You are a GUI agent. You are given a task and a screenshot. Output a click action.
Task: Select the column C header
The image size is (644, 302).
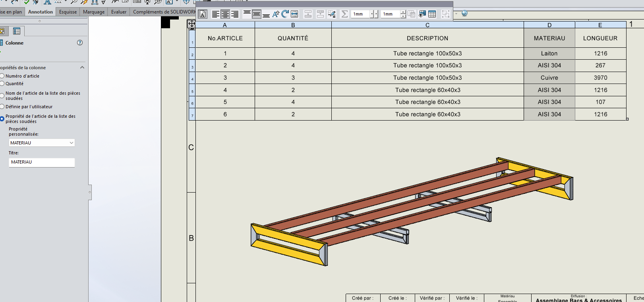[x=427, y=25]
